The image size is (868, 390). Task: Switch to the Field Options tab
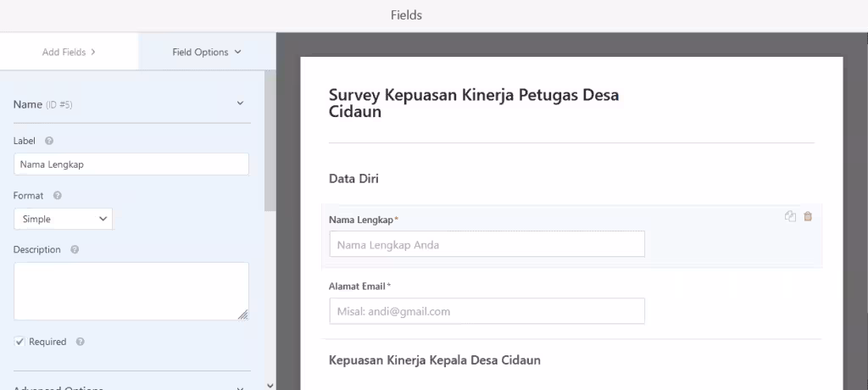[207, 52]
